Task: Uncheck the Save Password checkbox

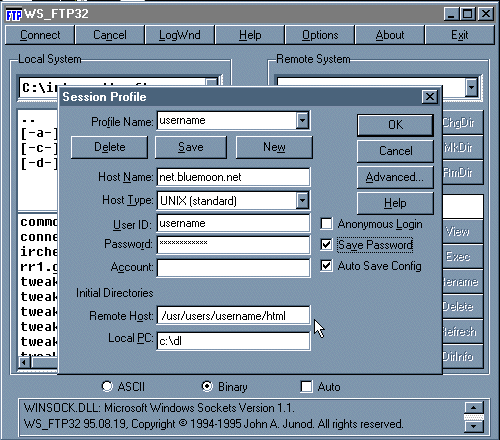Action: click(326, 245)
